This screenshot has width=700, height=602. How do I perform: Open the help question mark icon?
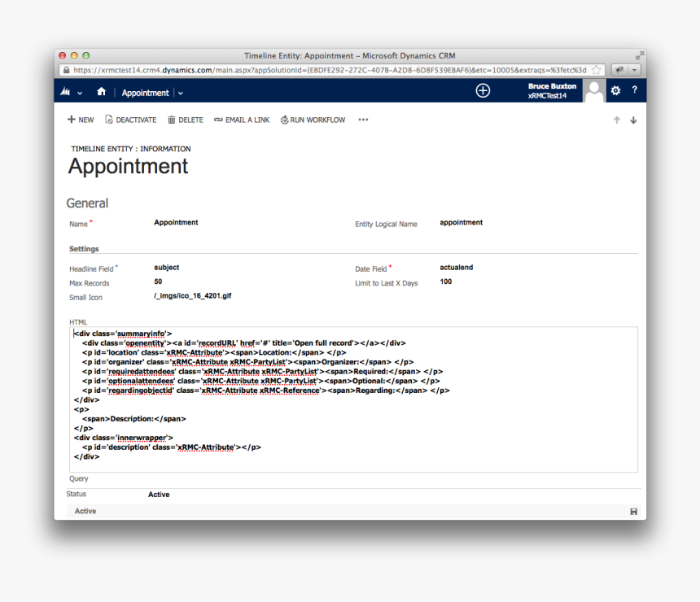pyautogui.click(x=634, y=90)
